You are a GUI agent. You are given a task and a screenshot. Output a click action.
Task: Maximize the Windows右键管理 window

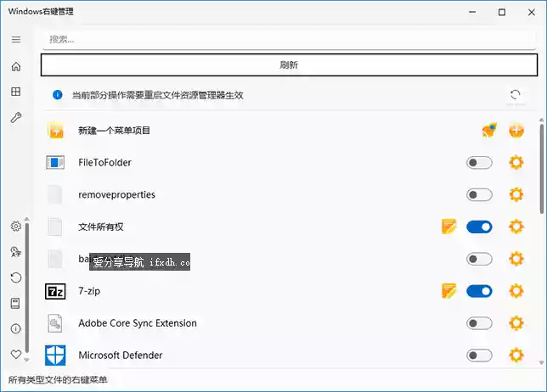[x=502, y=12]
